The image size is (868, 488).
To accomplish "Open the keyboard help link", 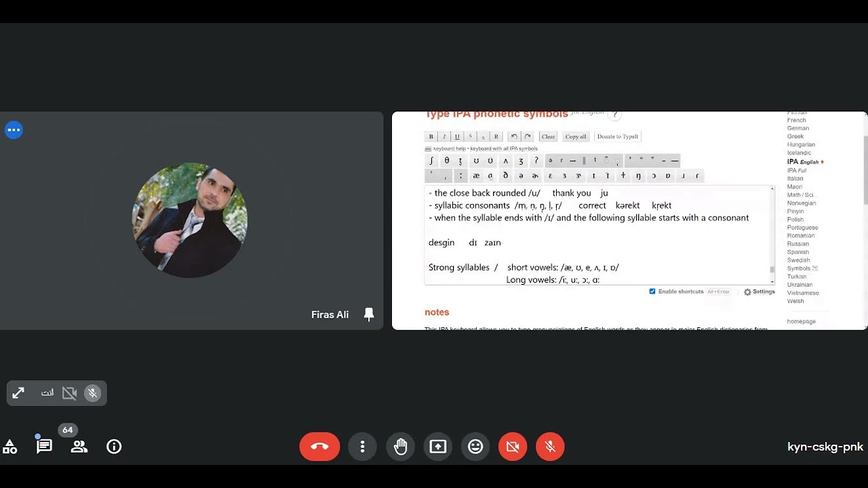I will [x=450, y=148].
